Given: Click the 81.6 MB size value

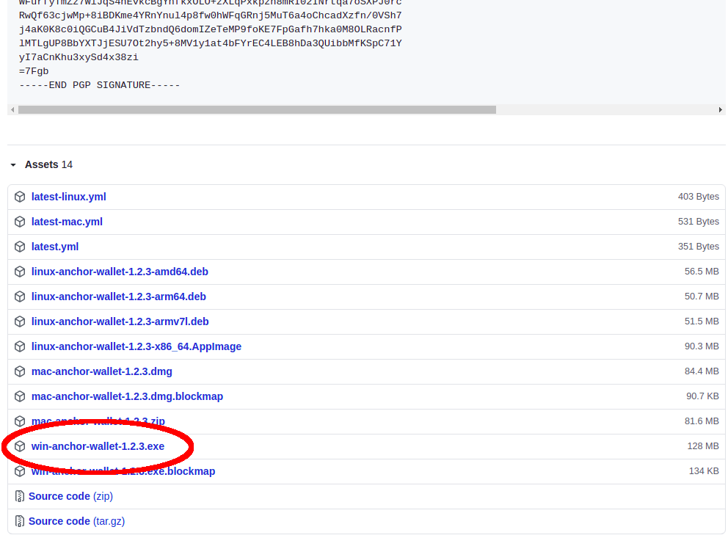Looking at the screenshot, I should (702, 421).
